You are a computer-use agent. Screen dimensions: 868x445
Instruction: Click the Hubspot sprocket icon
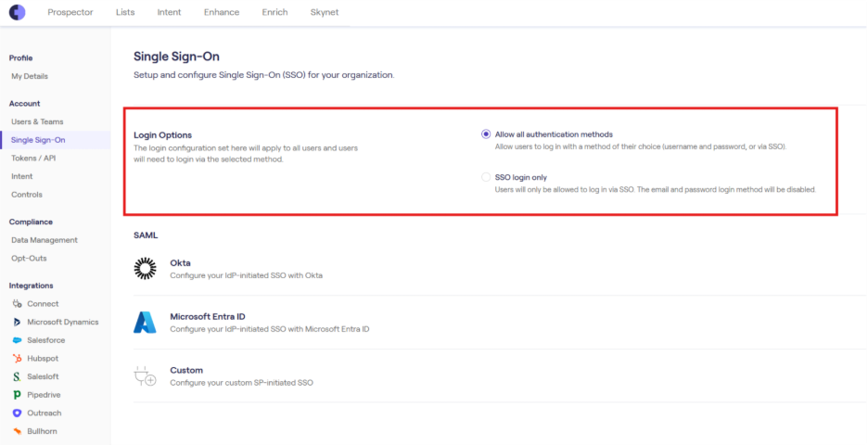tap(18, 359)
